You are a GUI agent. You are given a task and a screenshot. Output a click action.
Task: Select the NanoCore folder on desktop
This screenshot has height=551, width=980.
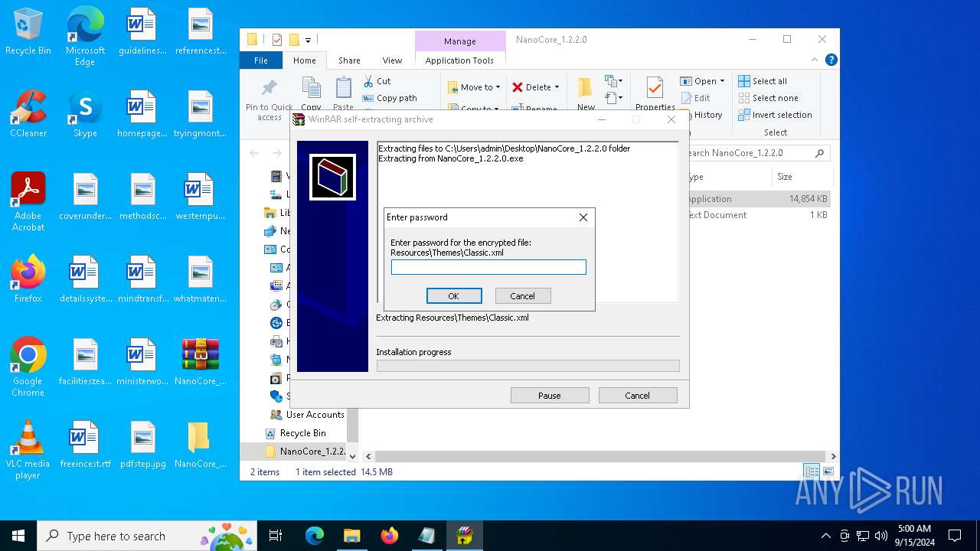201,445
